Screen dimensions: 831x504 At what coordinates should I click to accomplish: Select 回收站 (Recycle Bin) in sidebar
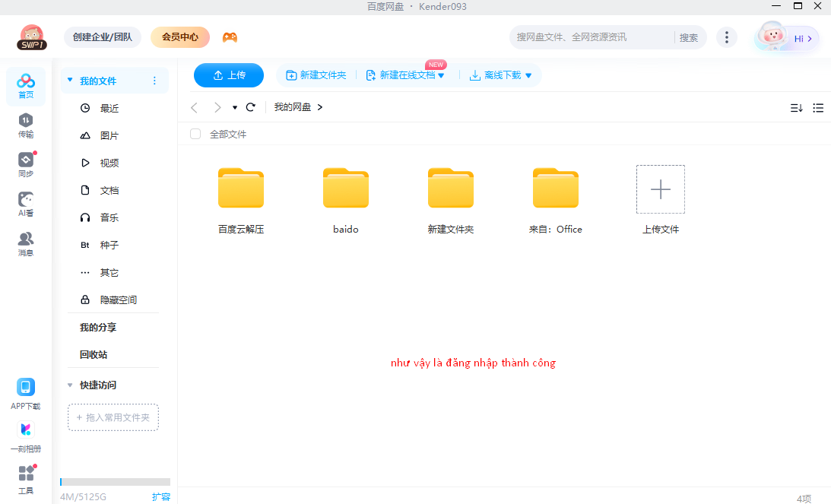pos(94,354)
